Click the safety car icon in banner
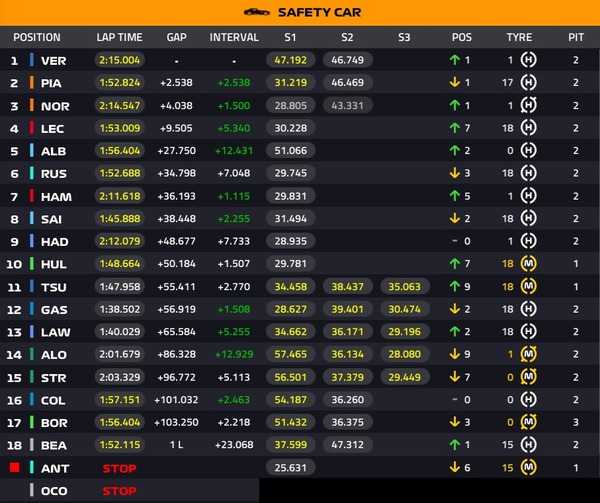The image size is (600, 503). coord(257,12)
